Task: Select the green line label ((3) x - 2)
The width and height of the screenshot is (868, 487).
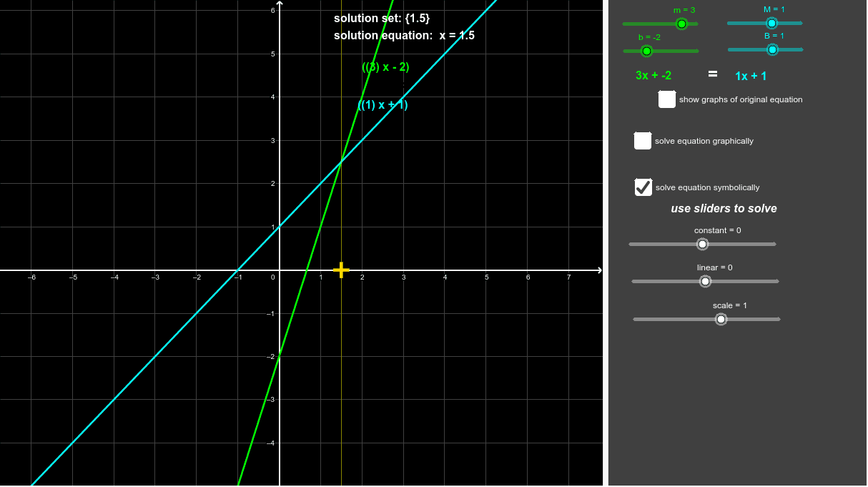Action: click(x=385, y=67)
